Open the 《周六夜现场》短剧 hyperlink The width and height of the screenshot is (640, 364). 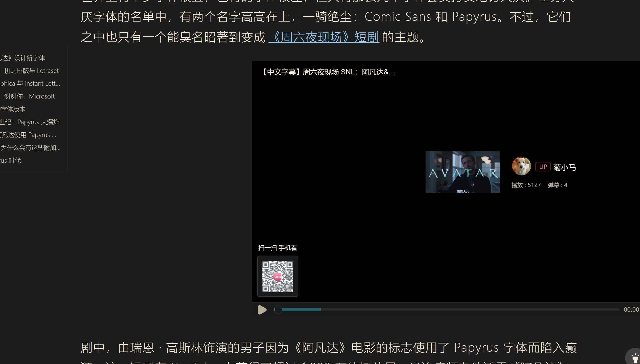coord(324,37)
